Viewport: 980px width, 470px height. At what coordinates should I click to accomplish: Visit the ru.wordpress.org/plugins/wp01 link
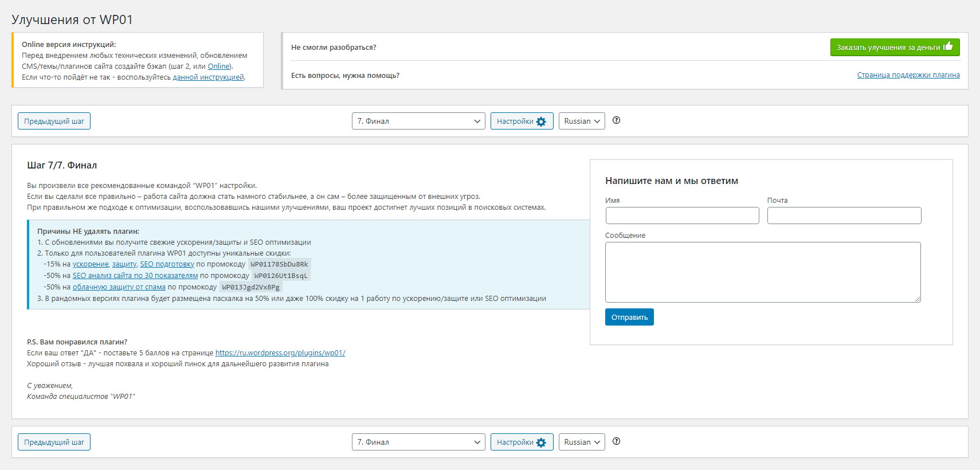pos(280,353)
